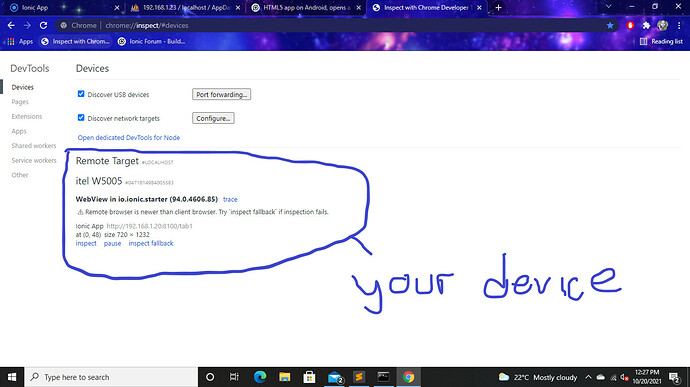Open the tab search chevron
This screenshot has height=387, width=690.
[609, 7]
